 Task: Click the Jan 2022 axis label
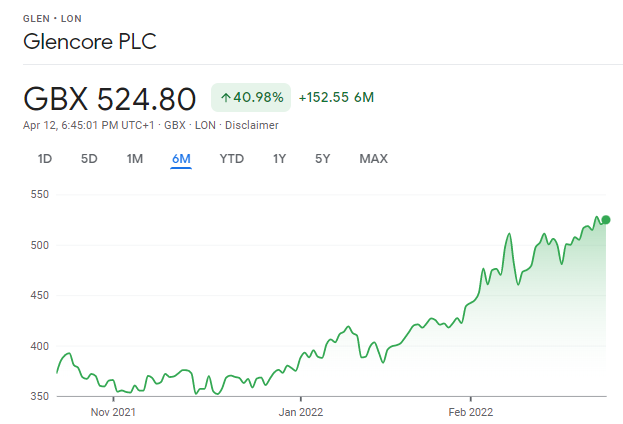301,412
